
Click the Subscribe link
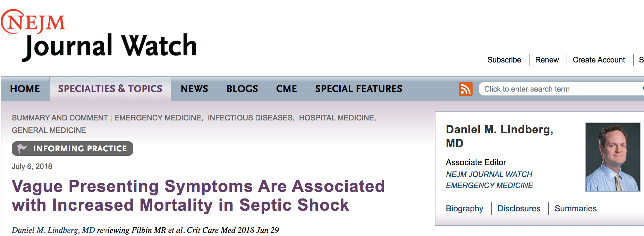tap(504, 60)
